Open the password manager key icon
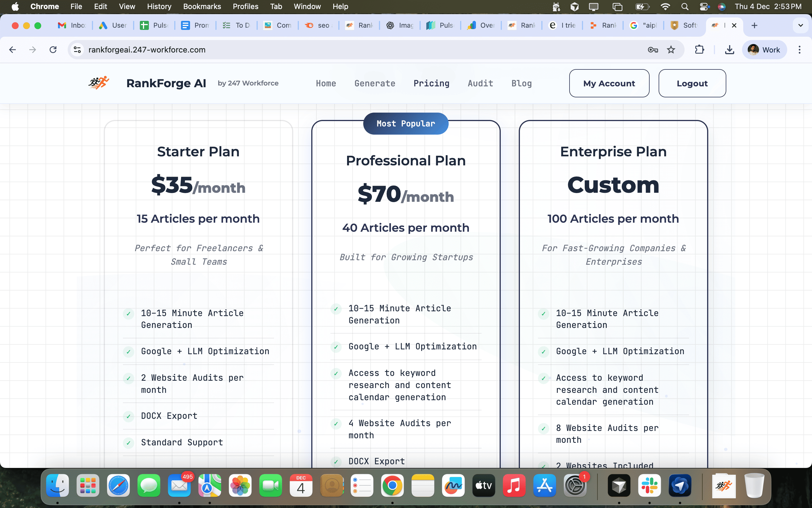Image resolution: width=812 pixels, height=508 pixels. click(653, 50)
